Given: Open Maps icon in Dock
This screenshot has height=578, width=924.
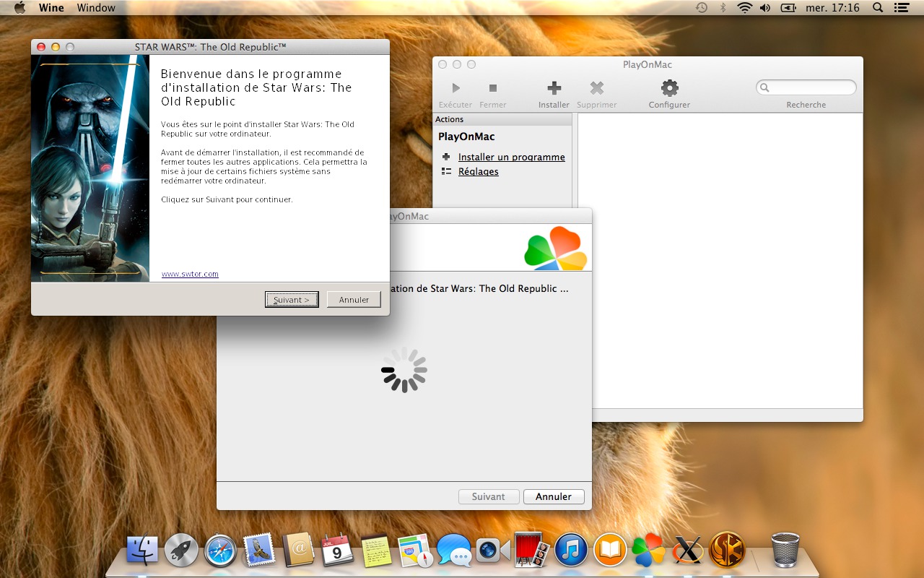Looking at the screenshot, I should [x=415, y=551].
